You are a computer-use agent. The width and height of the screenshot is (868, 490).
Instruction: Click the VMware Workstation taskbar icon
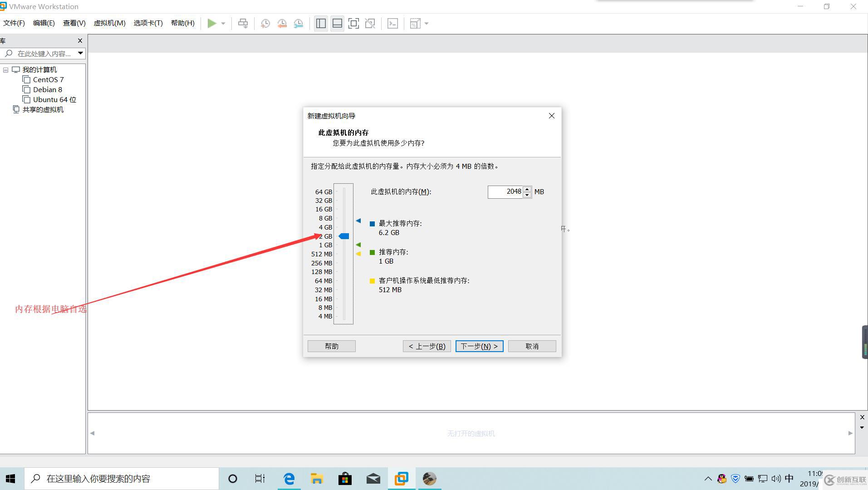[402, 479]
